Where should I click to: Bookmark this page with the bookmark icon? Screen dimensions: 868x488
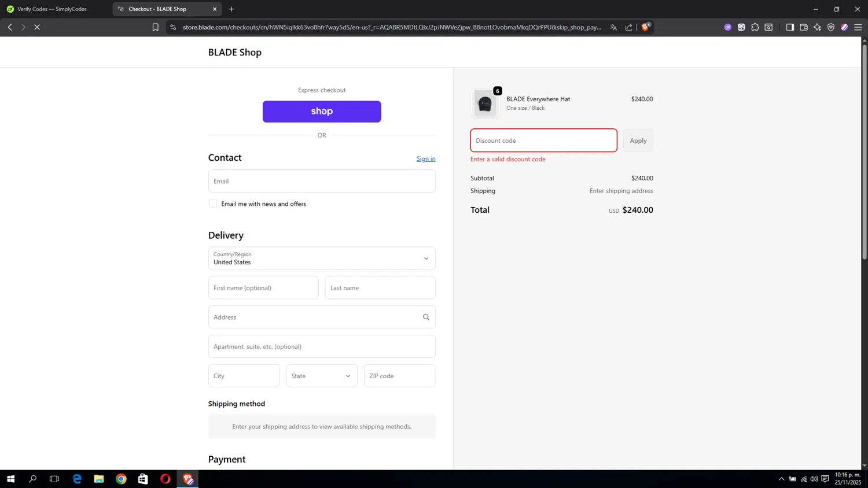pos(155,27)
